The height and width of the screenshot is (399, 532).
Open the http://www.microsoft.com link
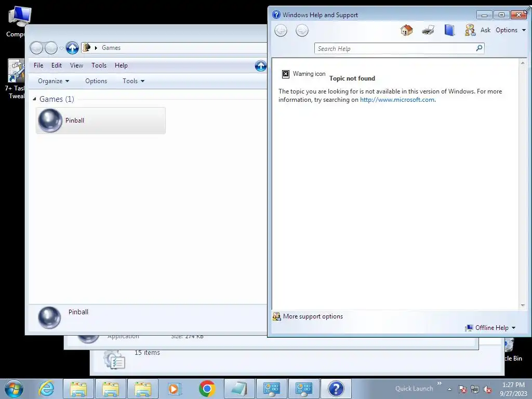click(x=397, y=100)
